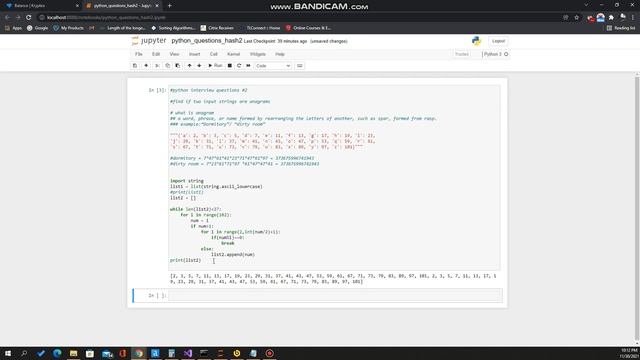This screenshot has height=360, width=640.
Task: Open the File menu
Action: [139, 54]
